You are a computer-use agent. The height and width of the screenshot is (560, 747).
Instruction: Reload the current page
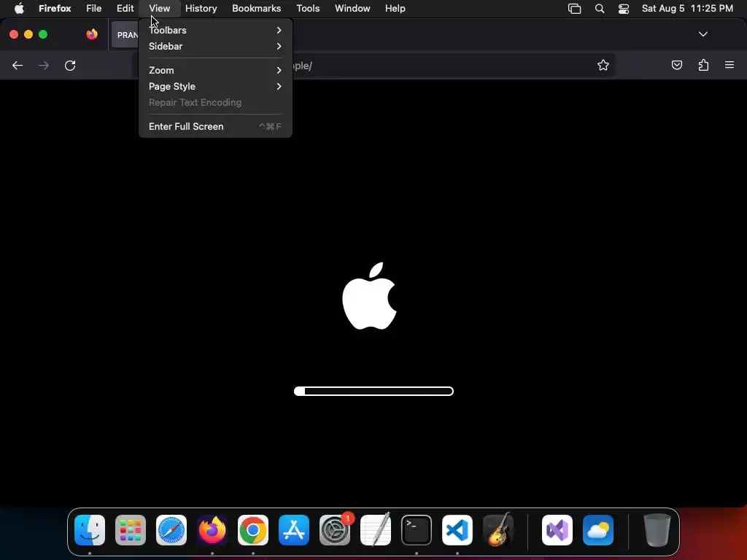click(x=70, y=66)
